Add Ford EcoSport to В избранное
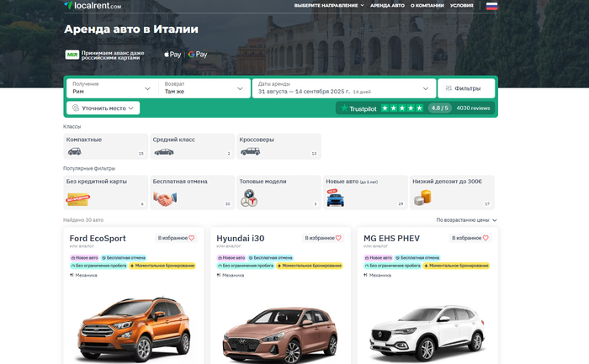 tap(176, 238)
